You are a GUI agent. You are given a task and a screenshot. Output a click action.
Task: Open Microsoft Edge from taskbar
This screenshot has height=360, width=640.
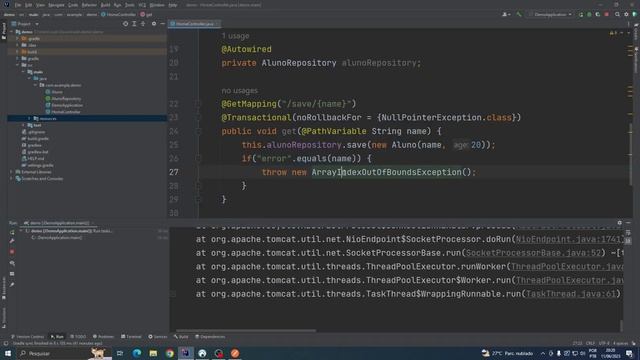point(137,353)
